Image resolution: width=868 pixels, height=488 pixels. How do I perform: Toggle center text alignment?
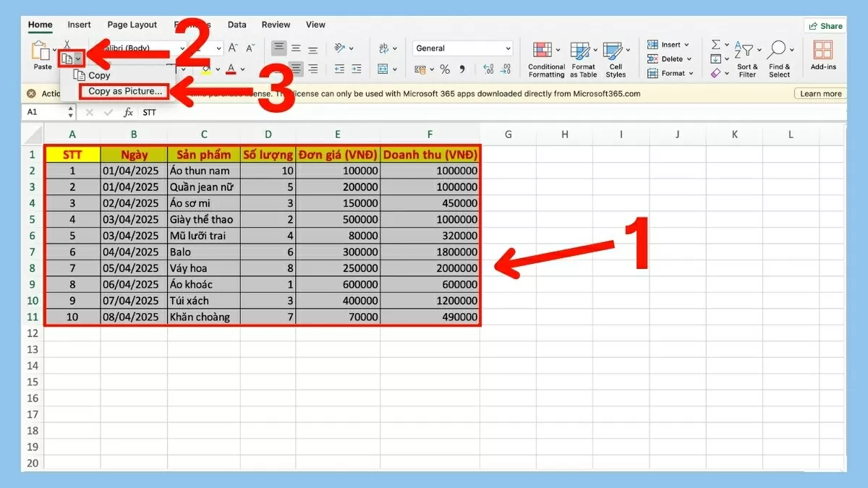coord(297,68)
